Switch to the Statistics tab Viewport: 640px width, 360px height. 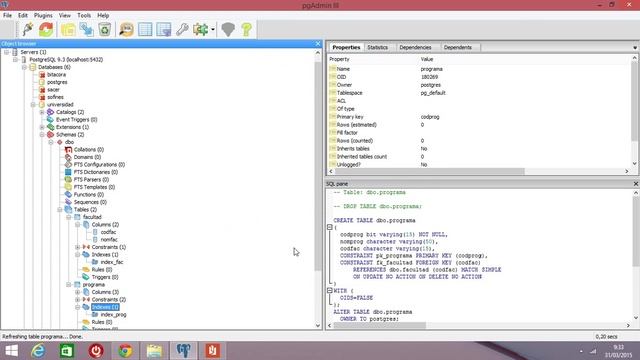click(378, 47)
